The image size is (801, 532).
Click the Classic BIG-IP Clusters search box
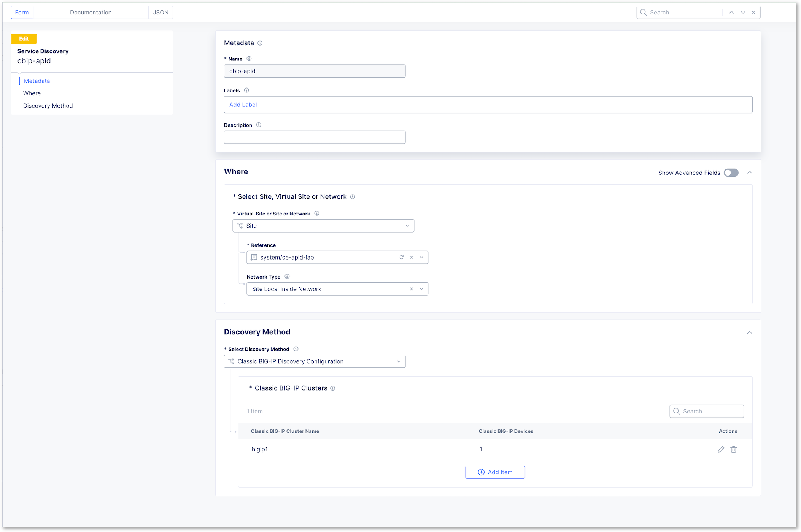pos(707,411)
